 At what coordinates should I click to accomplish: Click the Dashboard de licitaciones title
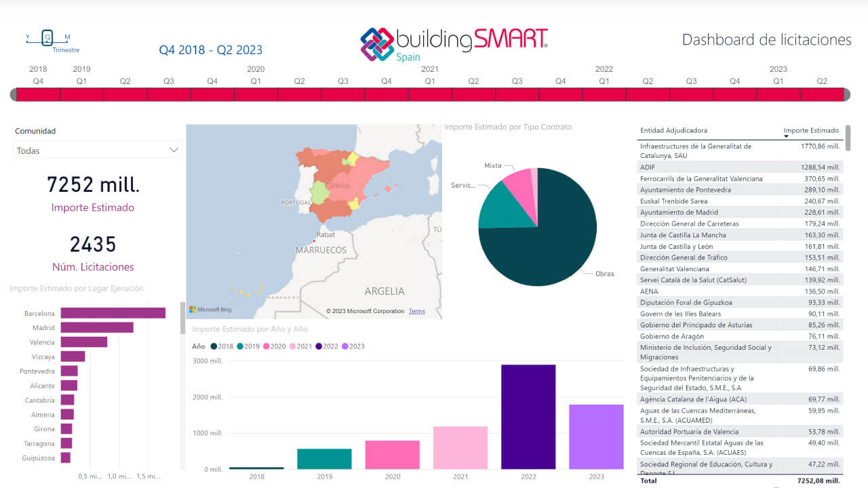(x=767, y=40)
